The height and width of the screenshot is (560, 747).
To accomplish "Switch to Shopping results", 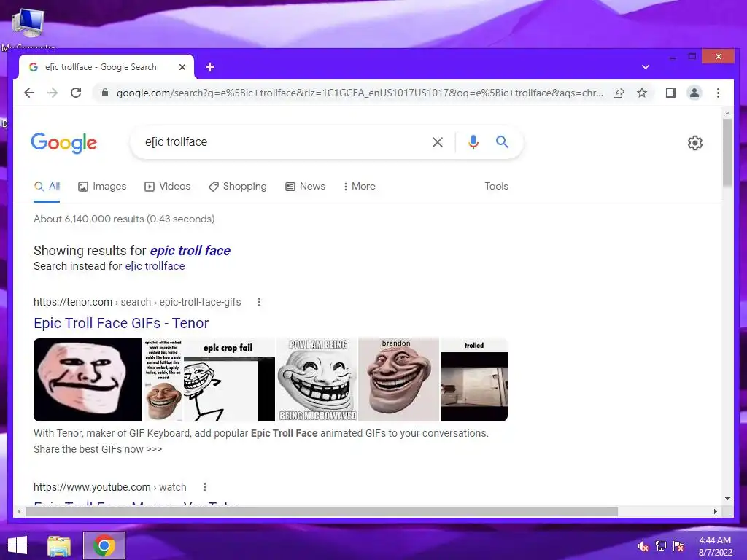I will coord(237,186).
